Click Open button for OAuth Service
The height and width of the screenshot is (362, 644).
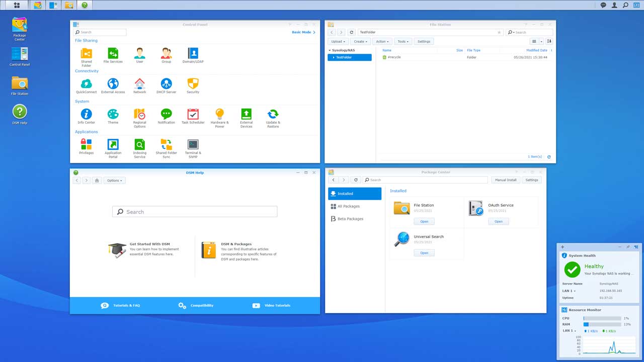tap(499, 221)
